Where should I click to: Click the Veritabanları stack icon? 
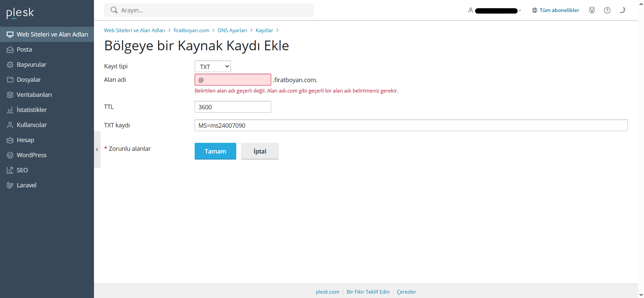[10, 95]
